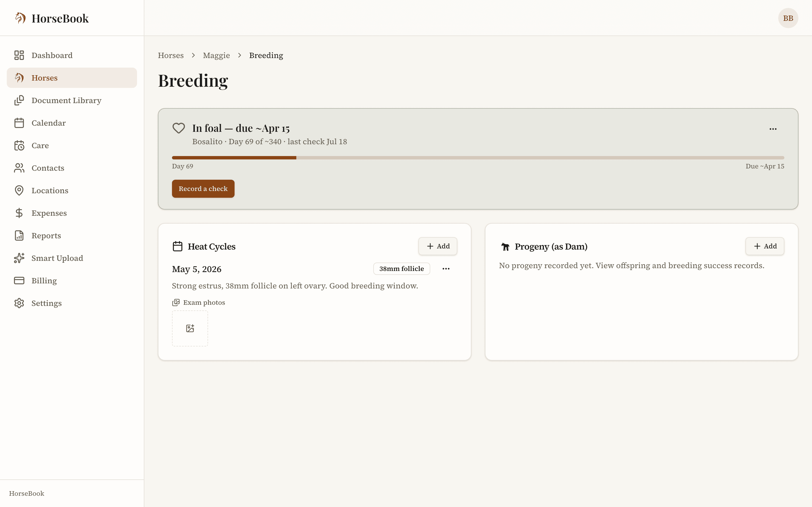This screenshot has height=507, width=812.
Task: Click the Calendar sidebar icon
Action: (x=19, y=123)
